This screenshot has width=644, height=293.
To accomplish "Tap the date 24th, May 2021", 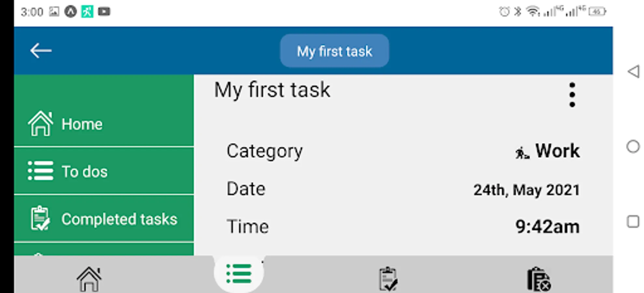I will pyautogui.click(x=526, y=190).
